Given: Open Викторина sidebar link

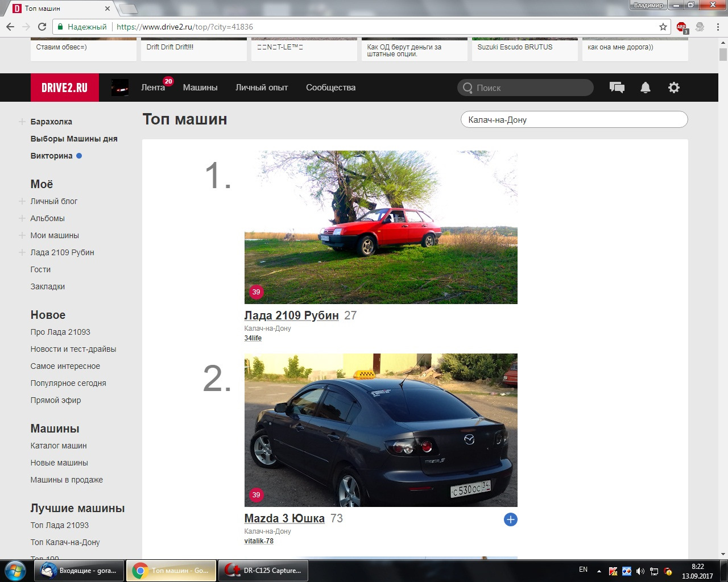Looking at the screenshot, I should pyautogui.click(x=51, y=156).
